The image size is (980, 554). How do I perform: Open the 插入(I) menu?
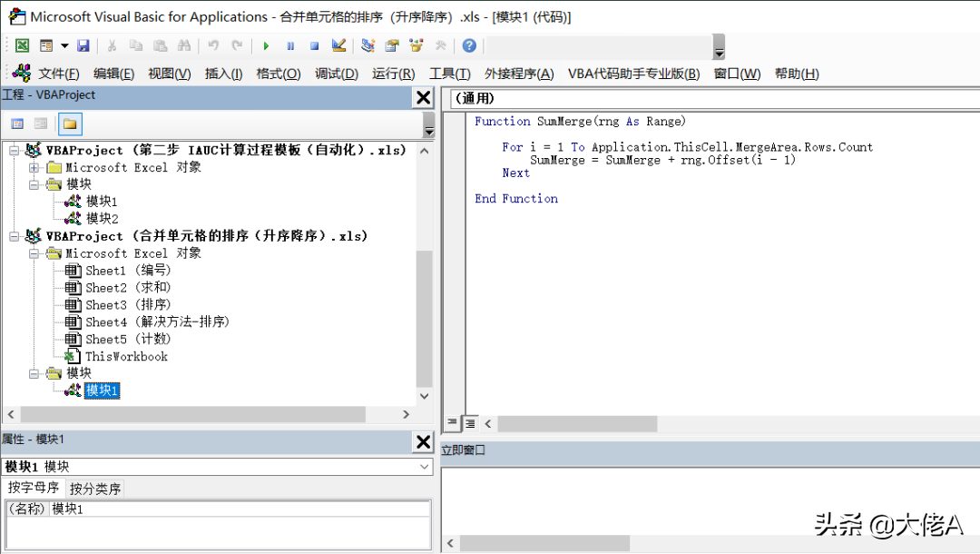point(224,74)
